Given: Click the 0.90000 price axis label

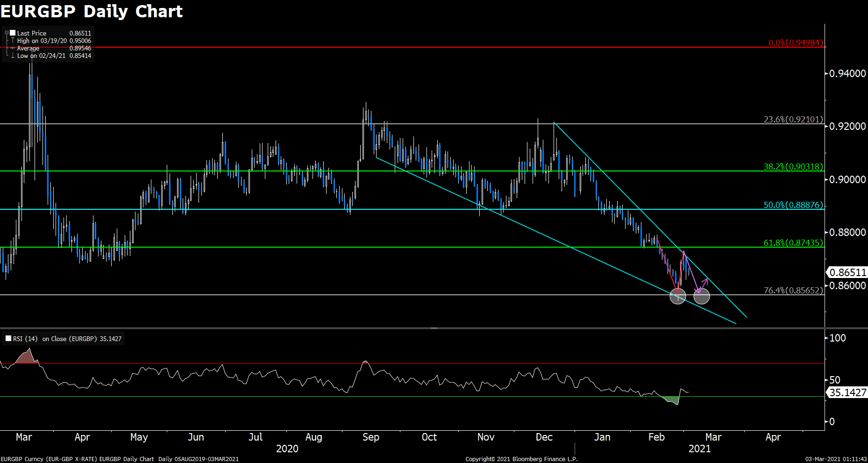Looking at the screenshot, I should pos(847,179).
